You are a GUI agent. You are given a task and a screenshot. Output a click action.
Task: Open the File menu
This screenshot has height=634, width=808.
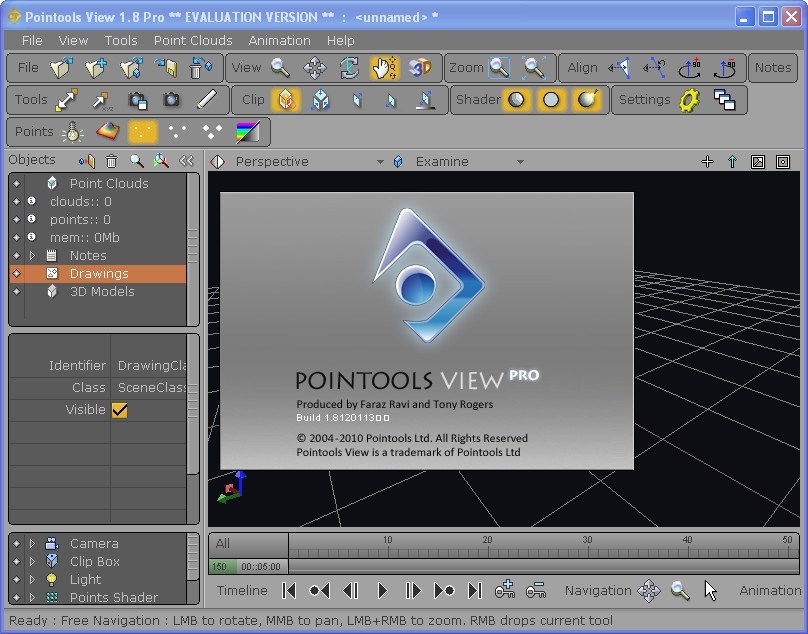[x=32, y=40]
